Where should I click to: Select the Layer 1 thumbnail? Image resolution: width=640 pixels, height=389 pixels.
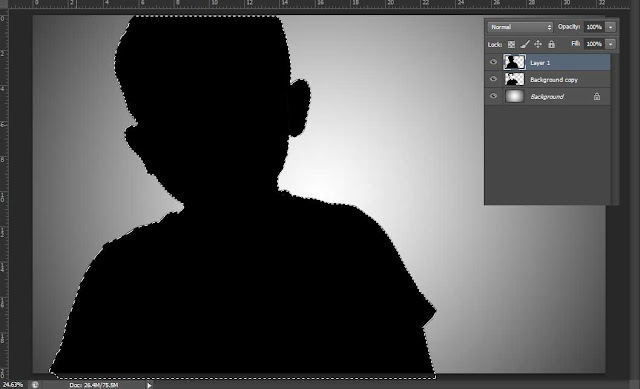click(x=515, y=62)
